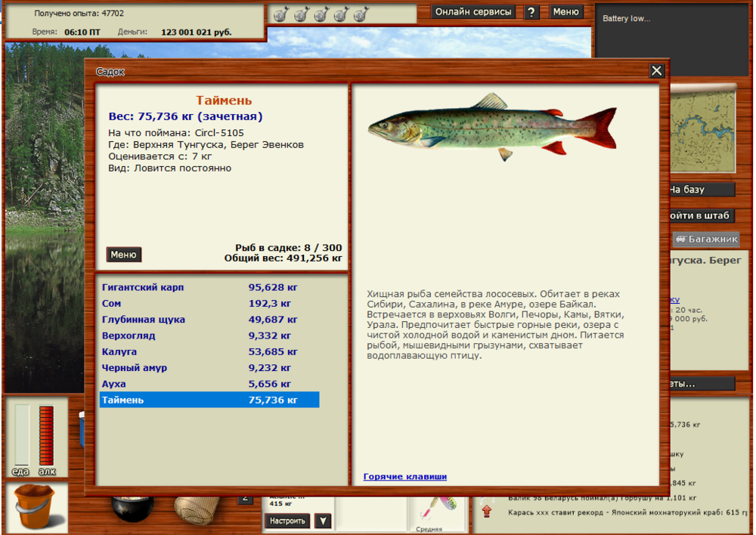Open the map thumbnail on the right

click(x=702, y=131)
